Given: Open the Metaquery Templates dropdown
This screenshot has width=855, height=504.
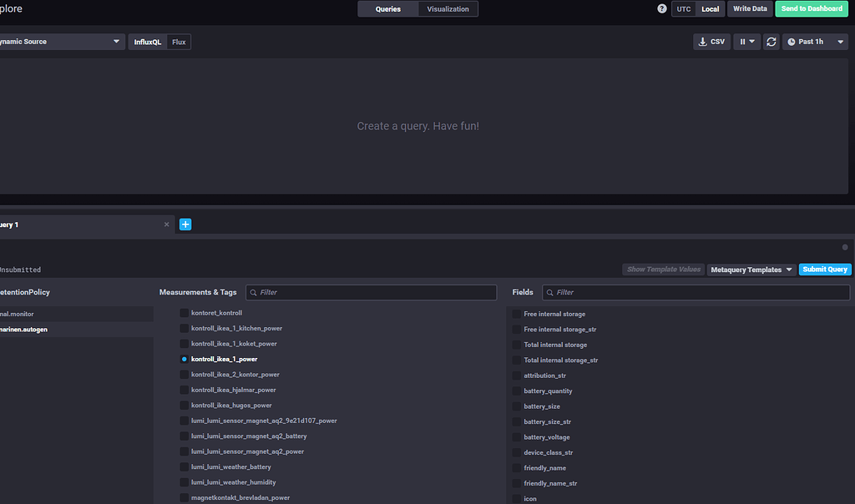Looking at the screenshot, I should click(x=750, y=269).
